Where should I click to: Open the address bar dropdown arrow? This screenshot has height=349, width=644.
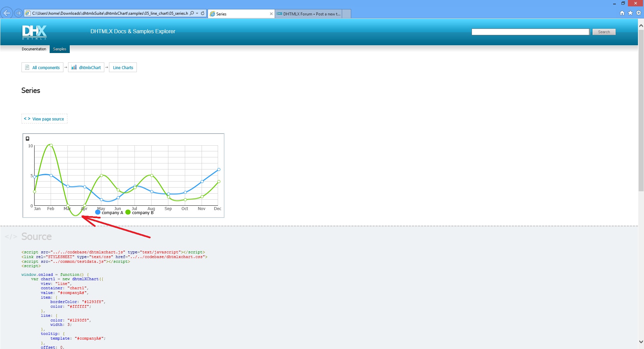tap(197, 13)
